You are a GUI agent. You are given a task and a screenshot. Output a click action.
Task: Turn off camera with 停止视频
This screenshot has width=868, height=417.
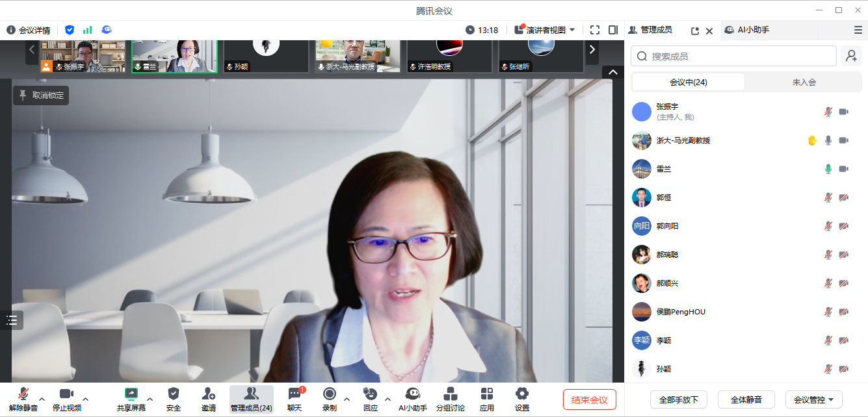66,394
